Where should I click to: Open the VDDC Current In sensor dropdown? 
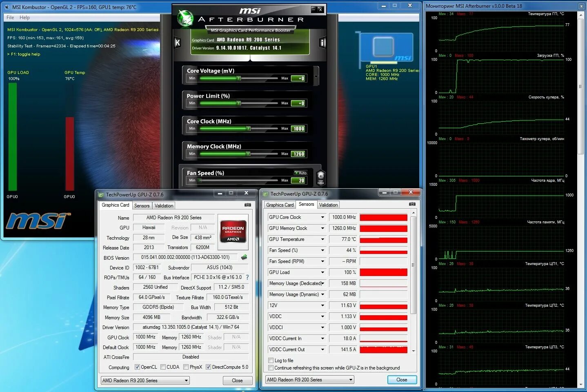coord(322,339)
